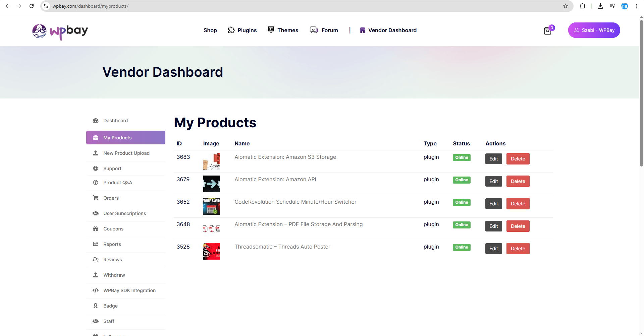Click the Withdraw icon in sidebar
Viewport: 644px width, 336px height.
(x=96, y=275)
